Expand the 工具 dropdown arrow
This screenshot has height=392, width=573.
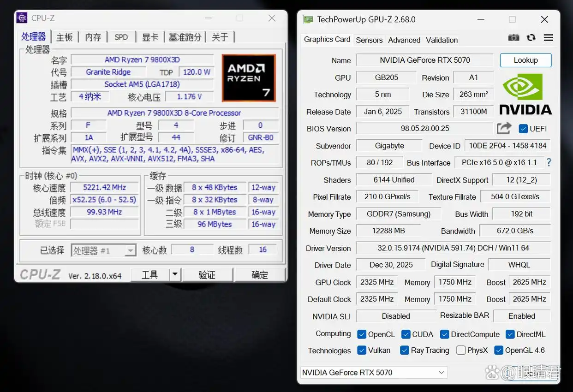175,274
